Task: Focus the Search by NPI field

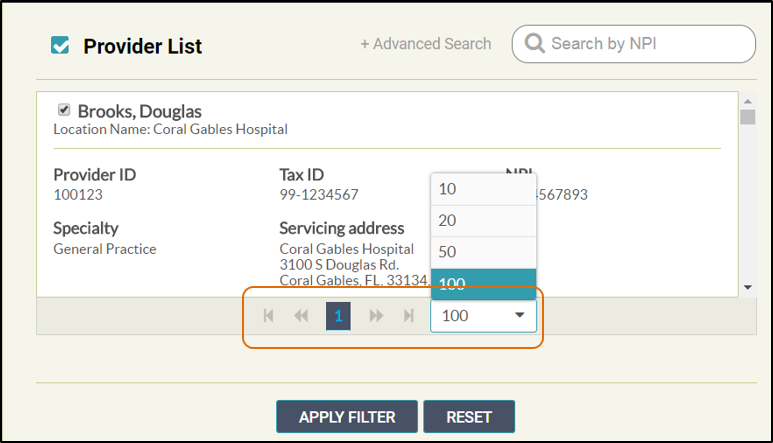Action: click(645, 44)
